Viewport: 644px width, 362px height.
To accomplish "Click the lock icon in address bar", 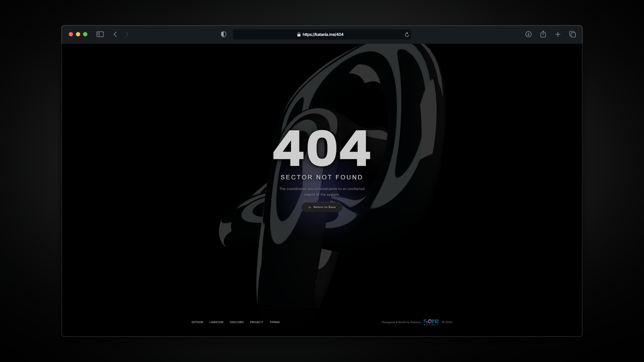I will pyautogui.click(x=299, y=35).
